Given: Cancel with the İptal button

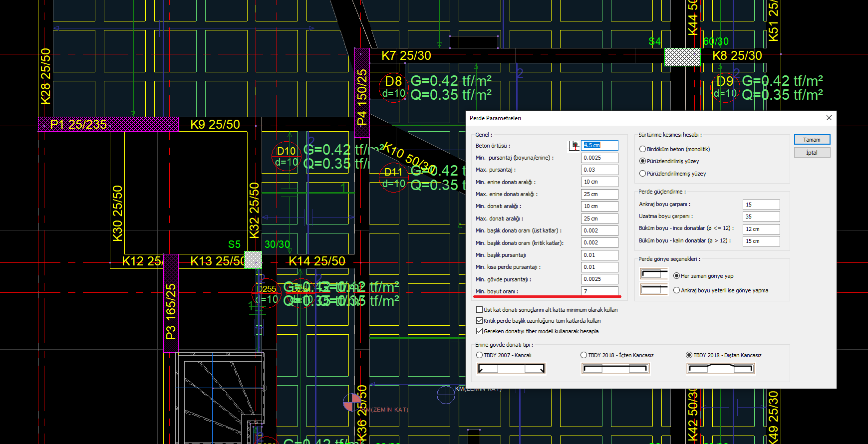Looking at the screenshot, I should pyautogui.click(x=812, y=153).
